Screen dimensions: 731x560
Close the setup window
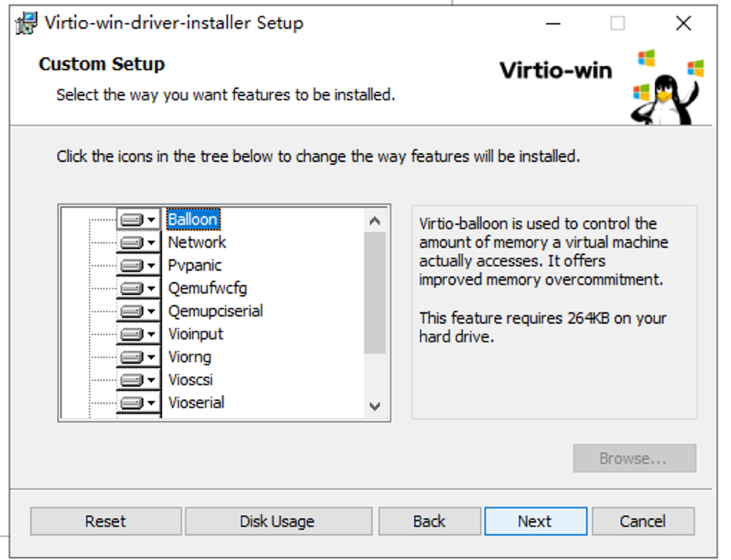pos(684,23)
